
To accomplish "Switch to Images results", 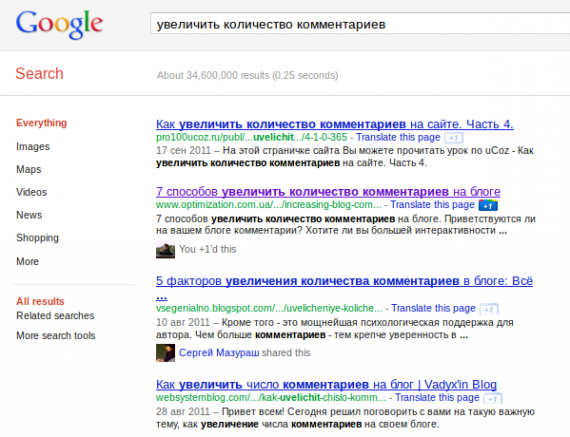I will pyautogui.click(x=33, y=147).
